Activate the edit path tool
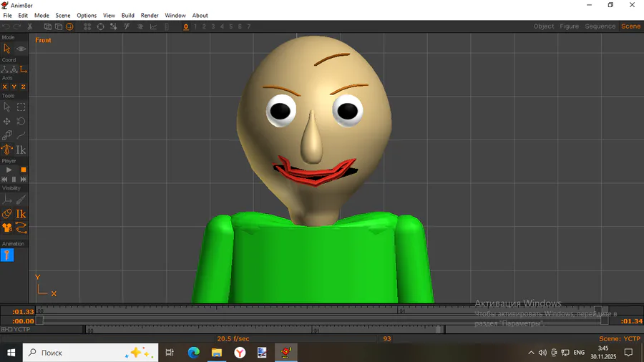Image resolution: width=644 pixels, height=362 pixels. pos(21,135)
